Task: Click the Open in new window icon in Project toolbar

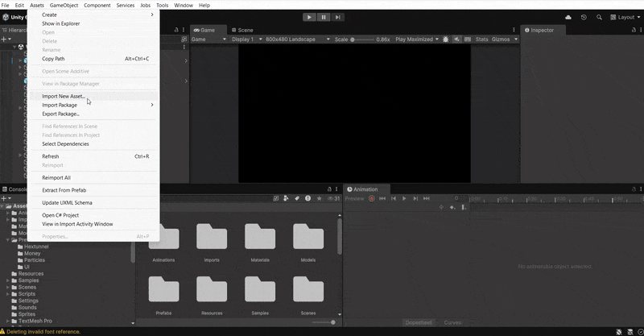Action: click(x=275, y=198)
